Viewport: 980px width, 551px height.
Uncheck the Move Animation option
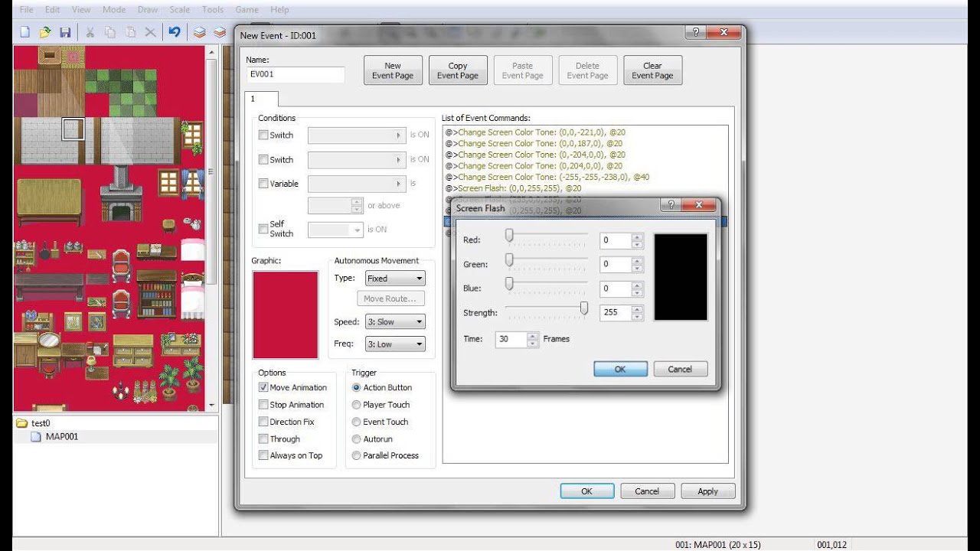click(x=263, y=388)
